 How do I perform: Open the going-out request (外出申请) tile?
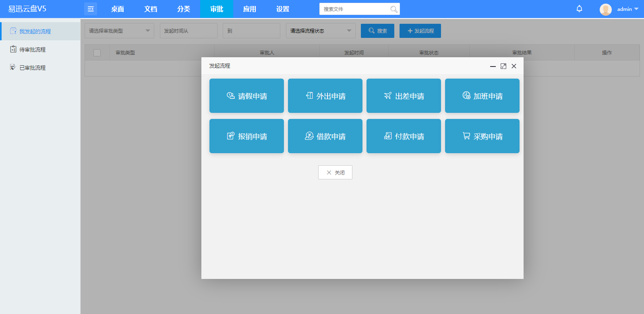point(325,96)
